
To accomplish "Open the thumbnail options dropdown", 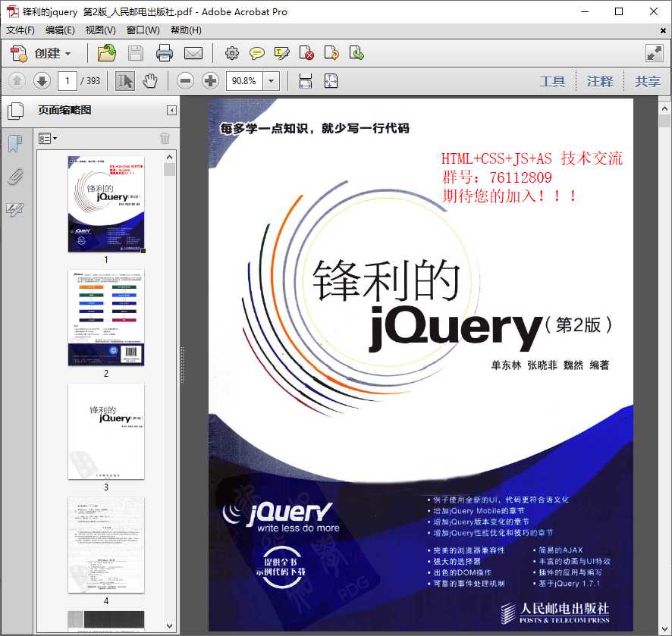I will click(x=48, y=139).
